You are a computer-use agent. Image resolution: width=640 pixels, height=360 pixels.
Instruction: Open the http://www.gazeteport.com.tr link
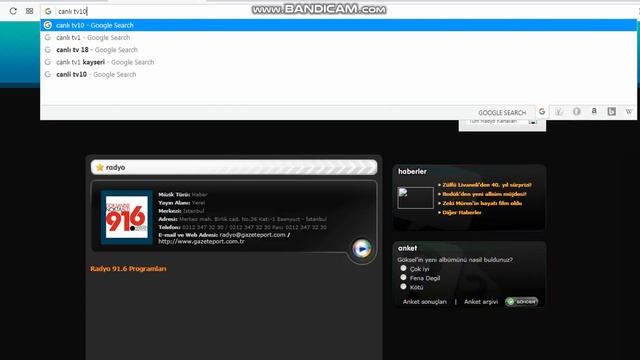click(201, 241)
